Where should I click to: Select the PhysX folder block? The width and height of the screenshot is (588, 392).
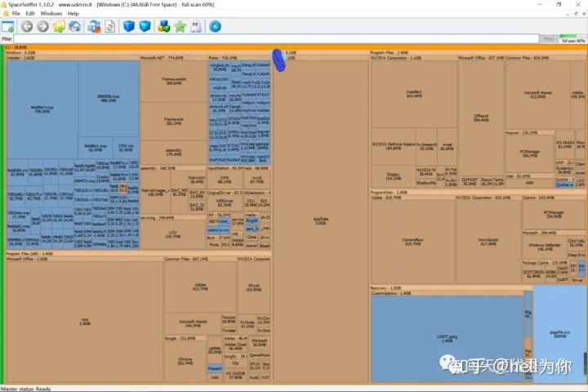(254, 287)
